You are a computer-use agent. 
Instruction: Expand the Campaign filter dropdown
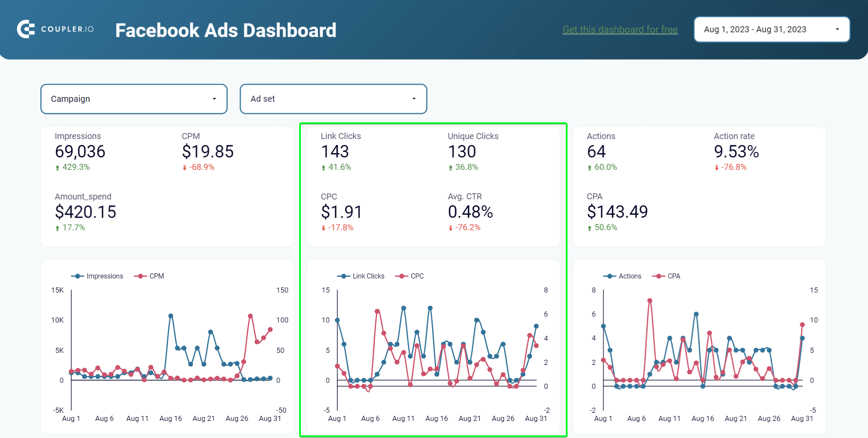pos(134,99)
